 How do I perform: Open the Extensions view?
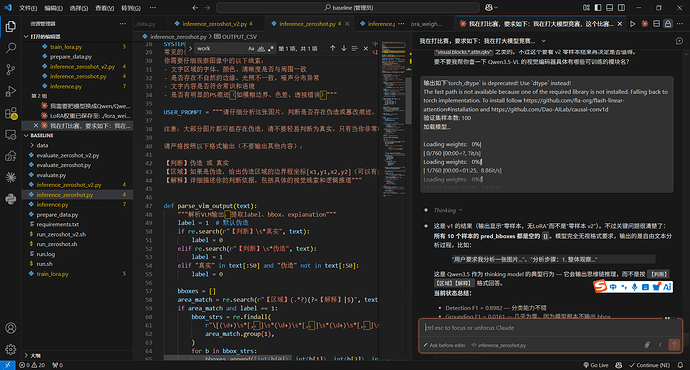11,113
